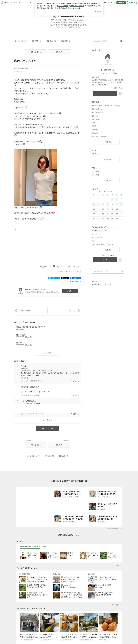The image size is (138, 644).
Task: Click the top blog search input field
Action: click(x=105, y=41)
